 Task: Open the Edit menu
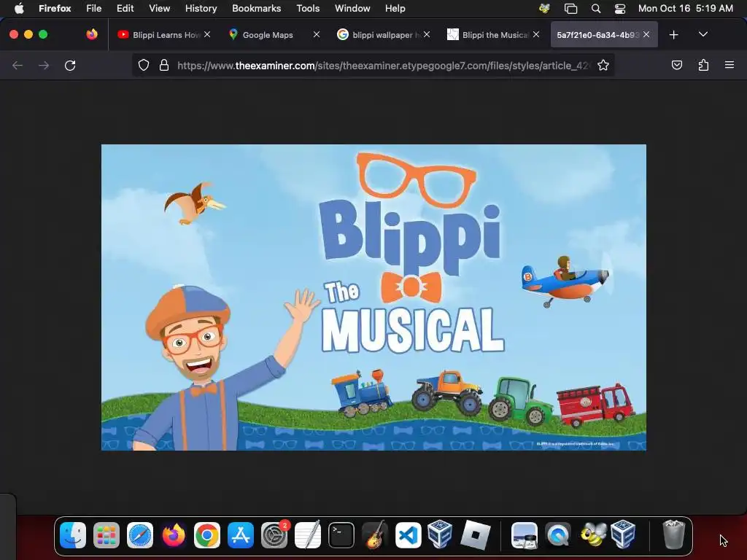pos(125,8)
